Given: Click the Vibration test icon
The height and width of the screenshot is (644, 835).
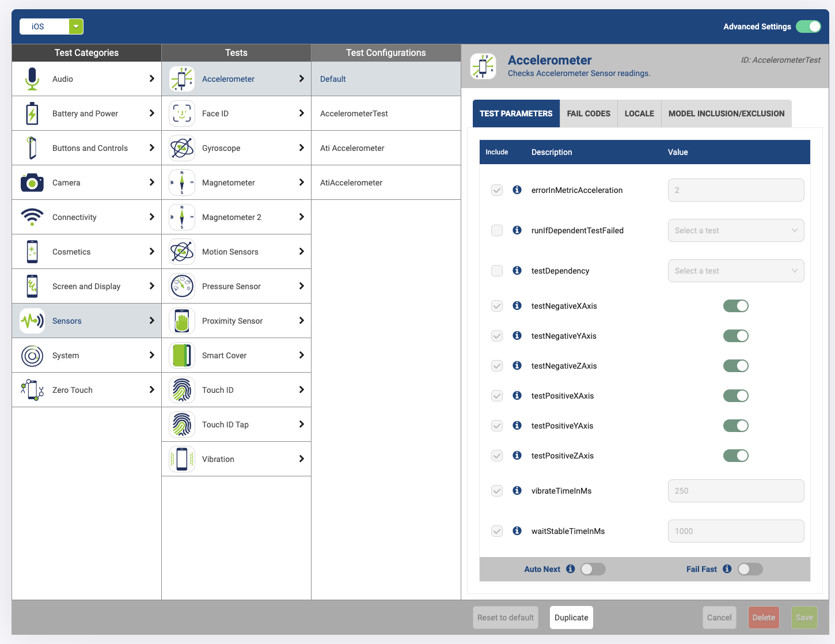Looking at the screenshot, I should coord(182,459).
